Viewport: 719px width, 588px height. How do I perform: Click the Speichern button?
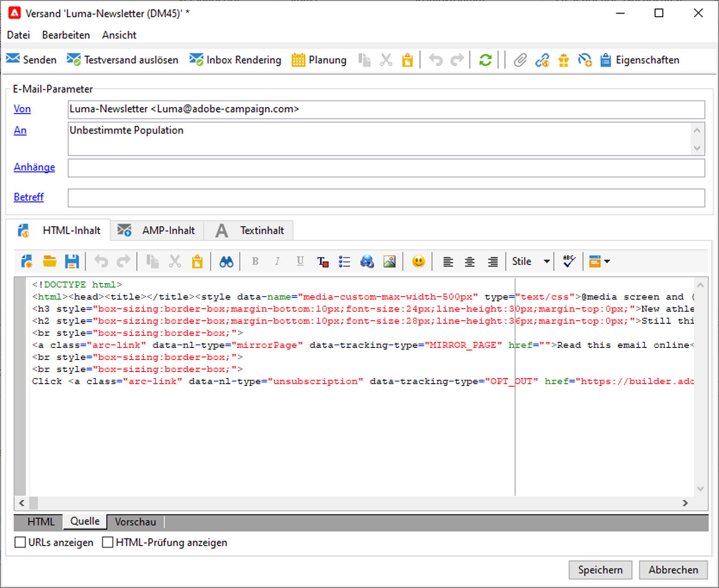[x=600, y=570]
